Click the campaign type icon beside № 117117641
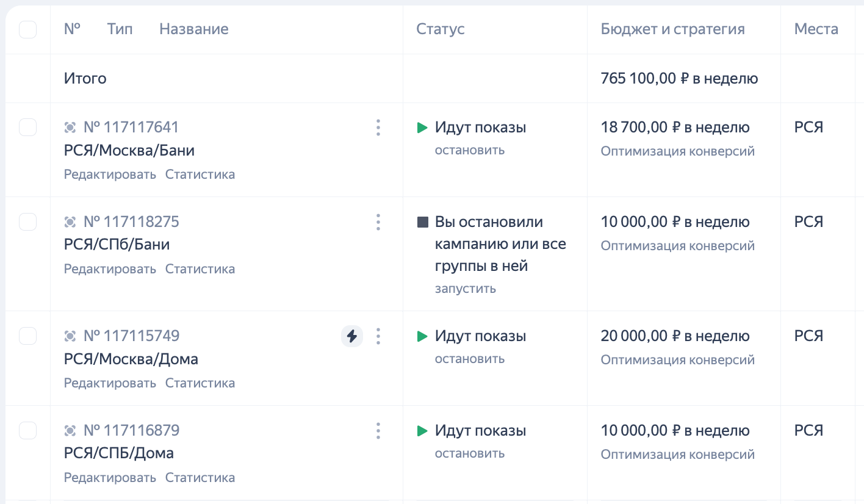864x504 pixels. 70,128
